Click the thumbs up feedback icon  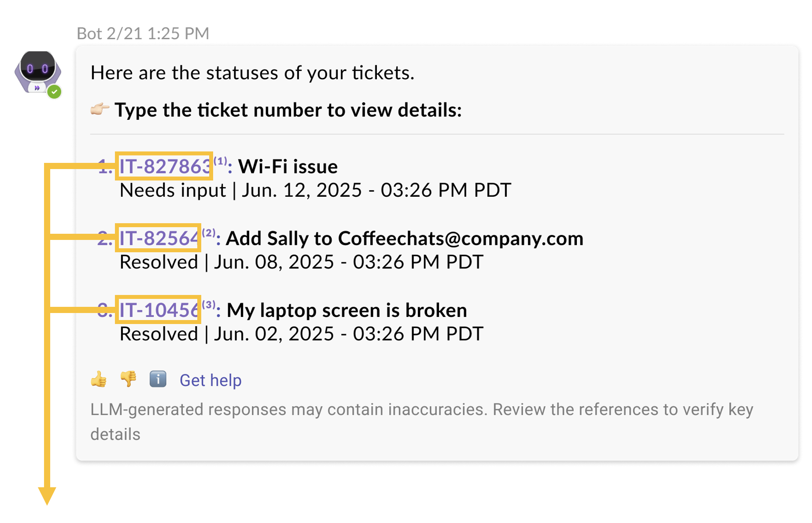[x=99, y=379]
